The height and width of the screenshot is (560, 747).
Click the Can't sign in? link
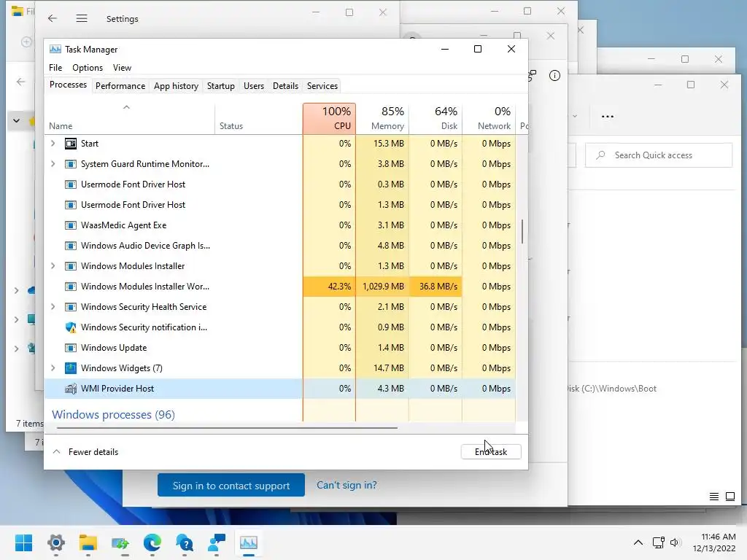click(x=347, y=485)
